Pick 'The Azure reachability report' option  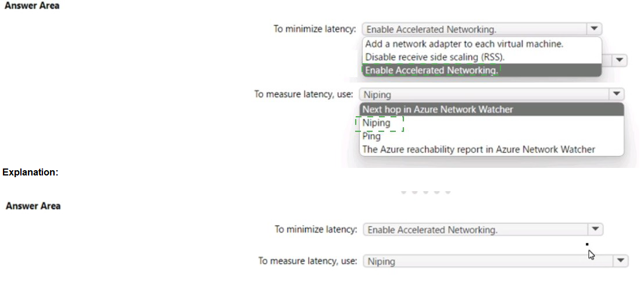[x=478, y=150]
